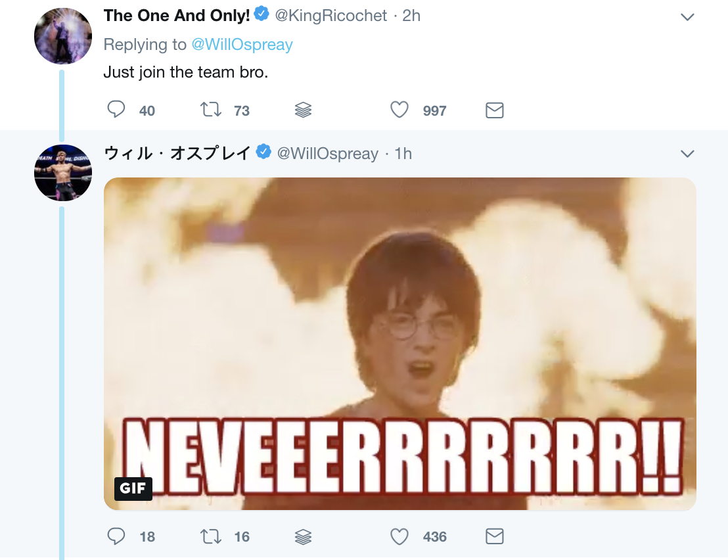Image resolution: width=728 pixels, height=560 pixels.
Task: Retweet the 'Just join the team bro' tweet
Action: coord(211,110)
